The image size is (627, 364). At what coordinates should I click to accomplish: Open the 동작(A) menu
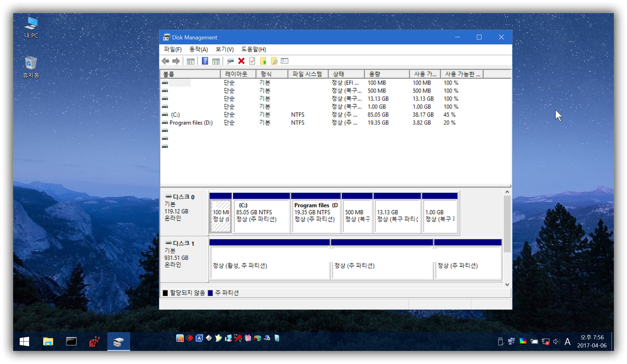(198, 49)
